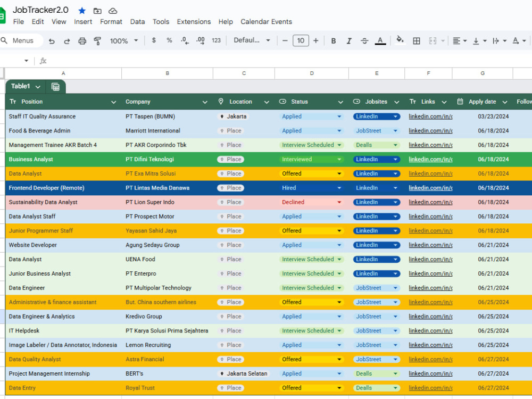Toggle Italic formatting
532x399 pixels.
coord(349,41)
